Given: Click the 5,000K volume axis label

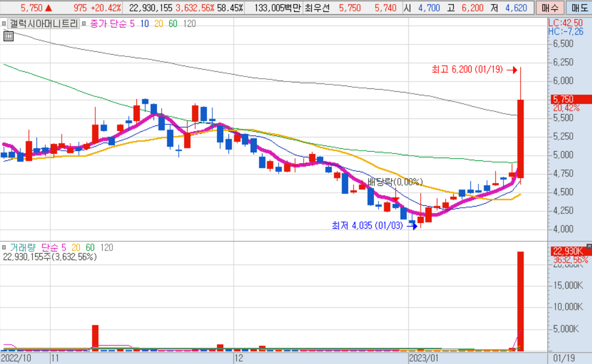Looking at the screenshot, I should [x=566, y=329].
